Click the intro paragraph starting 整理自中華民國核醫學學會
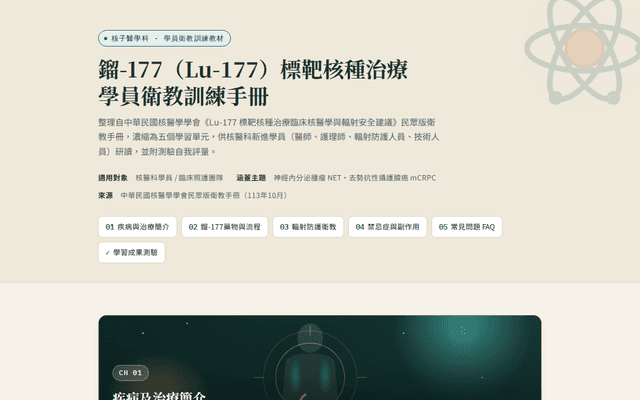The height and width of the screenshot is (400, 640). tap(269, 137)
